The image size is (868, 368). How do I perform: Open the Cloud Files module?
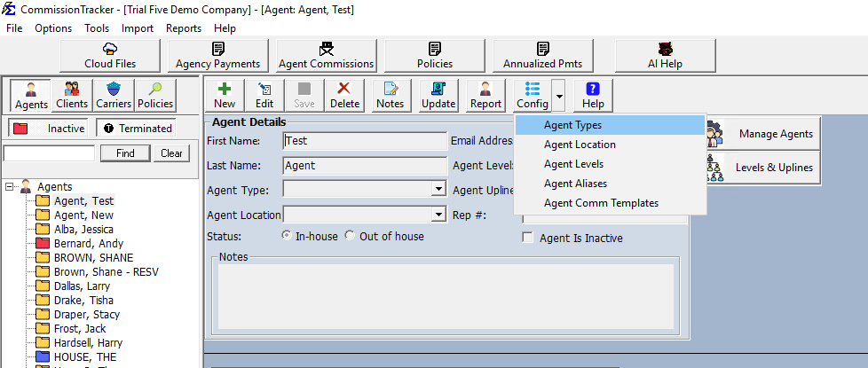pos(109,56)
